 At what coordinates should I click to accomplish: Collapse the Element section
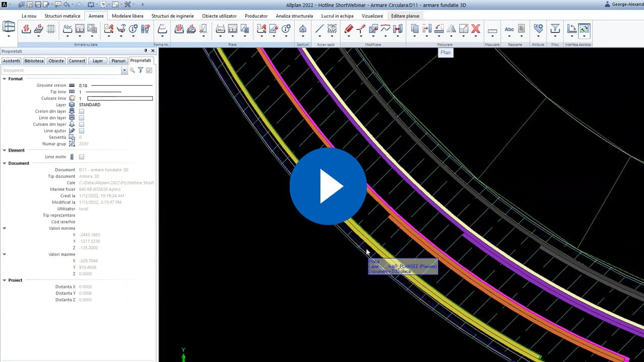[x=5, y=150]
